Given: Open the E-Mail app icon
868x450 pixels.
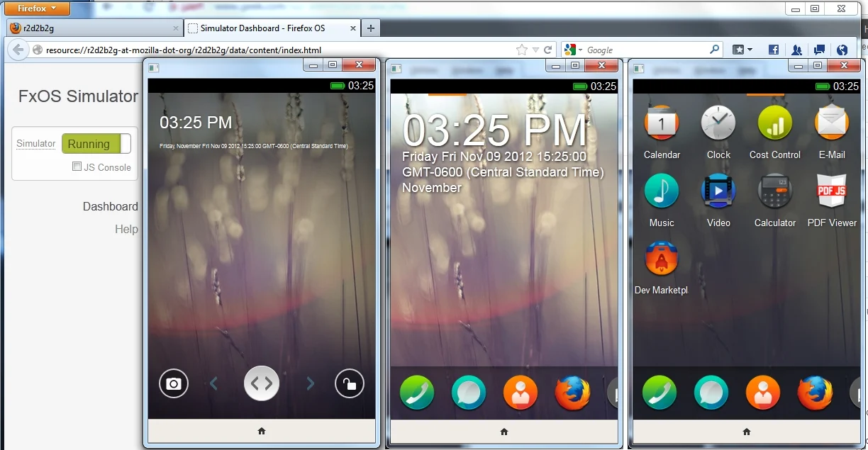Looking at the screenshot, I should [x=832, y=123].
